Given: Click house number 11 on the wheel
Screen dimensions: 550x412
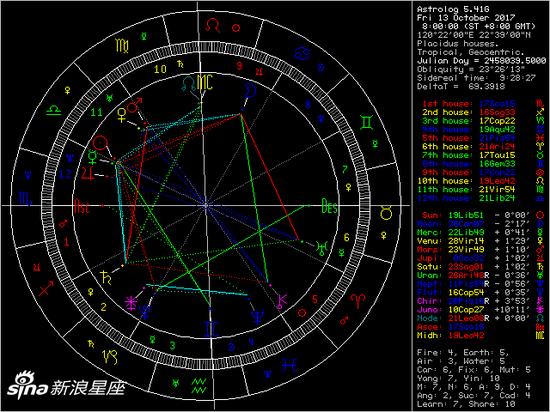Looking at the screenshot, I should (97, 112).
